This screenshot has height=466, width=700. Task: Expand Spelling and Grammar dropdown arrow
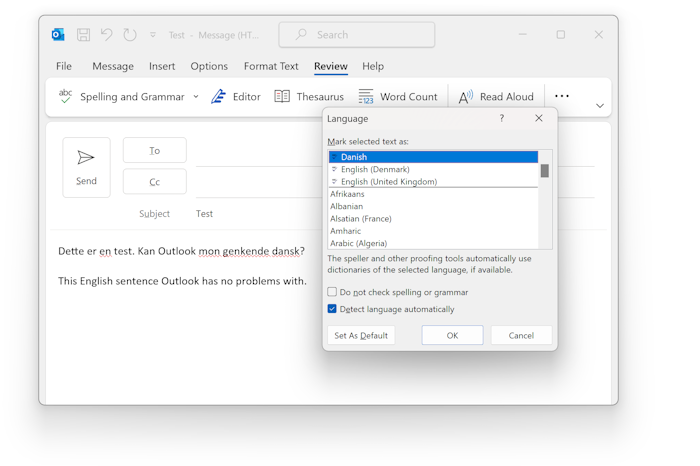[196, 97]
